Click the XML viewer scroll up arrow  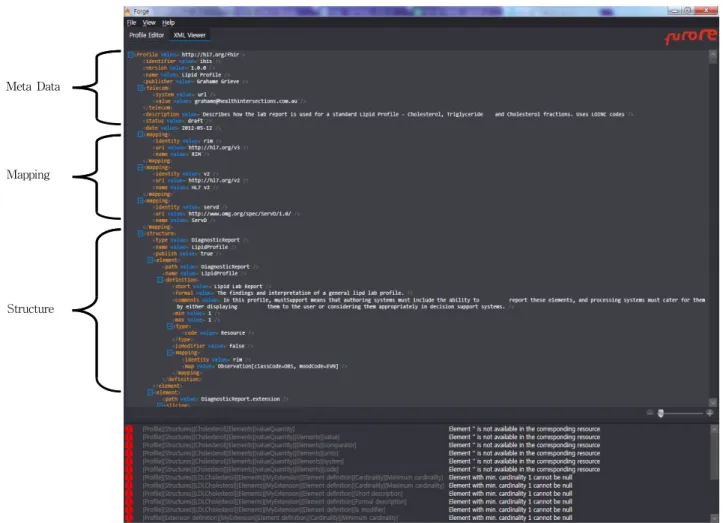(x=713, y=54)
